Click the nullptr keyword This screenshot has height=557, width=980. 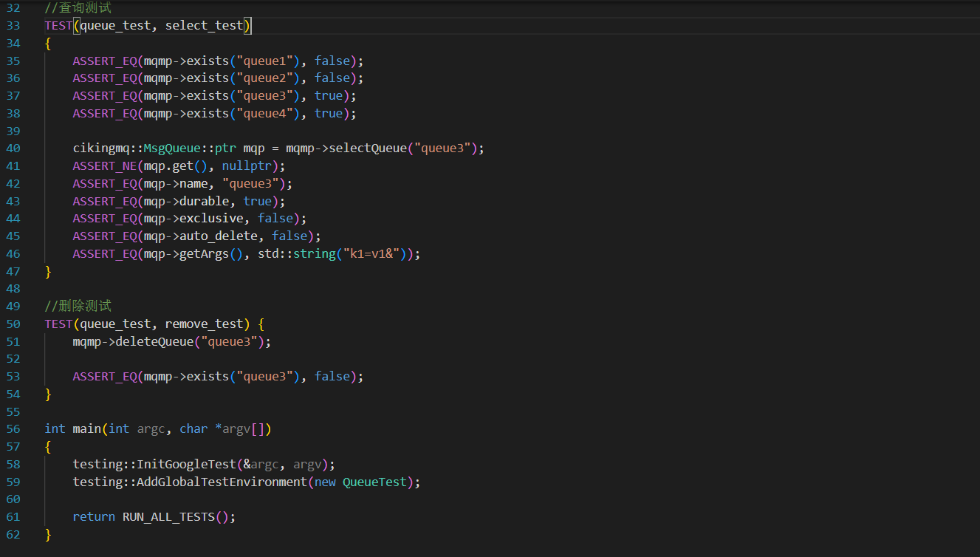pyautogui.click(x=247, y=165)
